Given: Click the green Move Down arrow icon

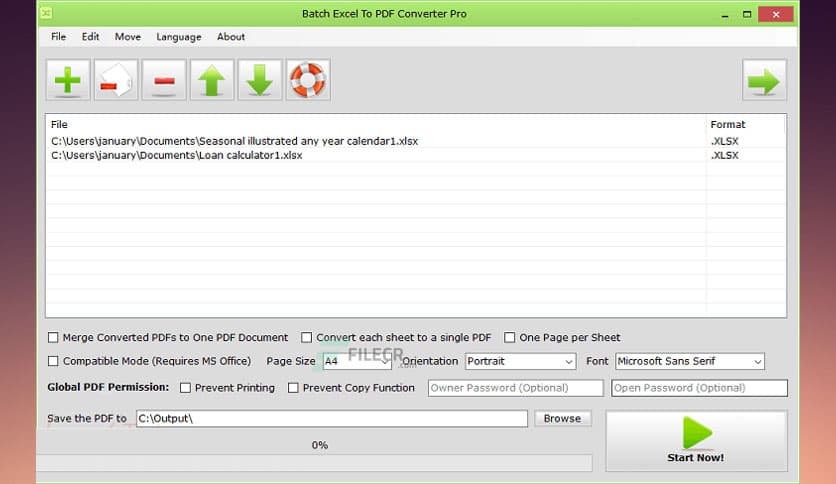Looking at the screenshot, I should click(260, 80).
